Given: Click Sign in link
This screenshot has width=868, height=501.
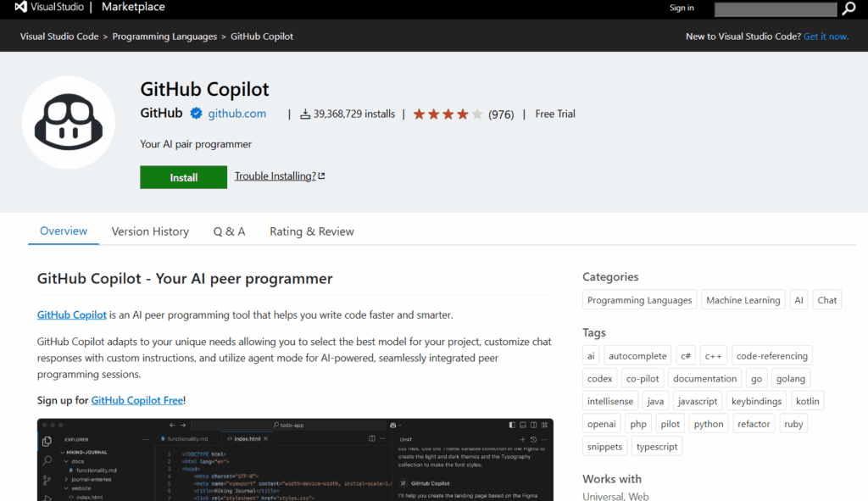Looking at the screenshot, I should [682, 8].
